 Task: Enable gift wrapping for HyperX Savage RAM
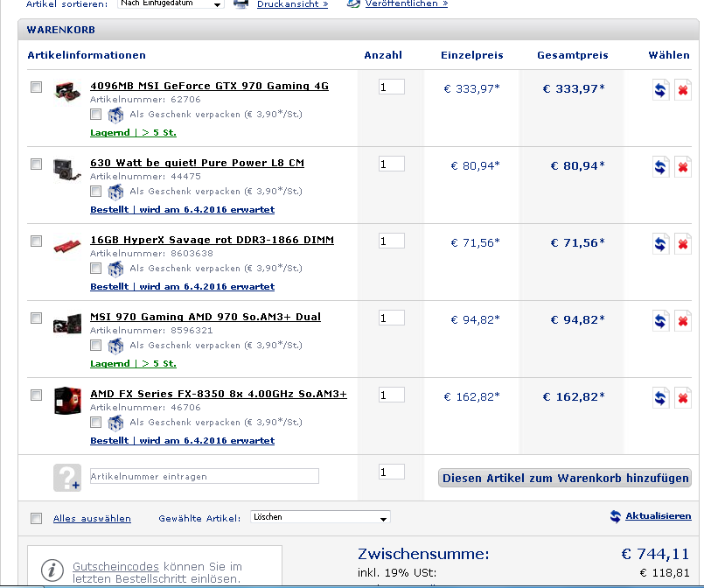coord(95,268)
